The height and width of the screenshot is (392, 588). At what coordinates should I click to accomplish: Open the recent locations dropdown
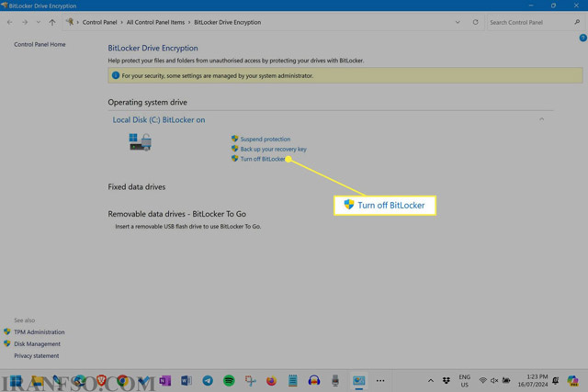(39, 22)
